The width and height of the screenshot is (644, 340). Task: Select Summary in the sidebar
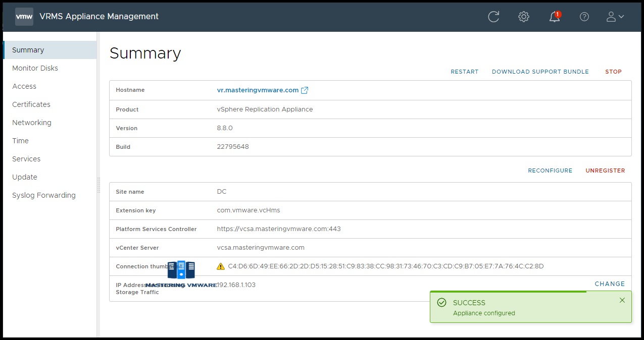pyautogui.click(x=49, y=50)
